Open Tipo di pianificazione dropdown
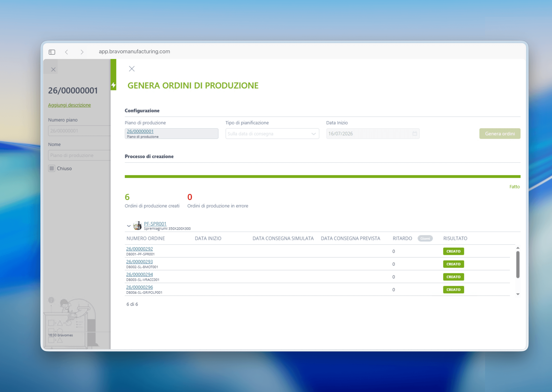The width and height of the screenshot is (552, 392). 272,133
